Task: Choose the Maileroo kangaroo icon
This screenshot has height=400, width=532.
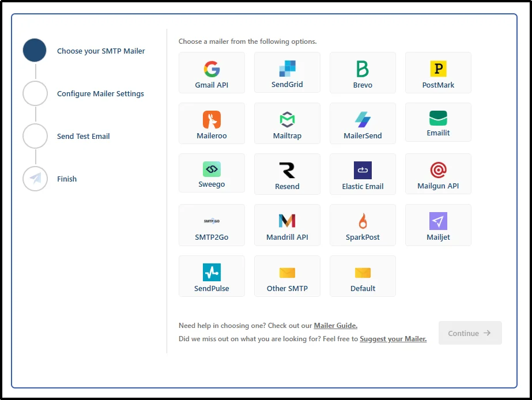Action: coord(212,119)
